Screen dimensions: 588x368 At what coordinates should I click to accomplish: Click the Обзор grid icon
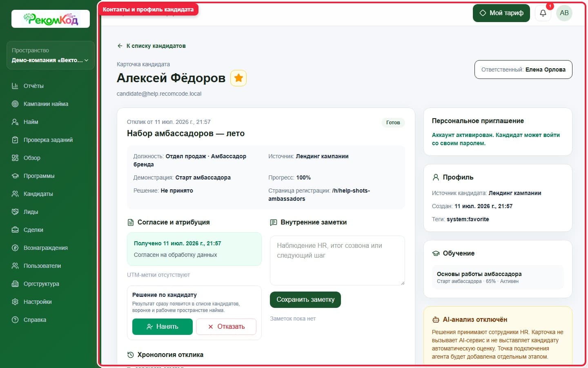[x=15, y=158]
